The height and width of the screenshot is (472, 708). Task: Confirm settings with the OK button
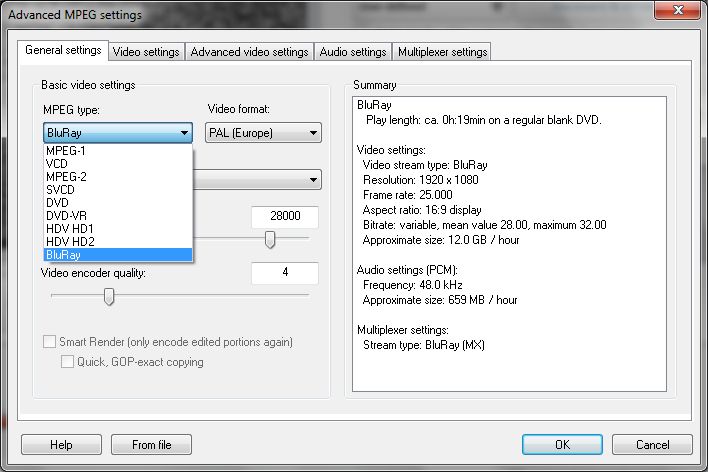[x=563, y=445]
